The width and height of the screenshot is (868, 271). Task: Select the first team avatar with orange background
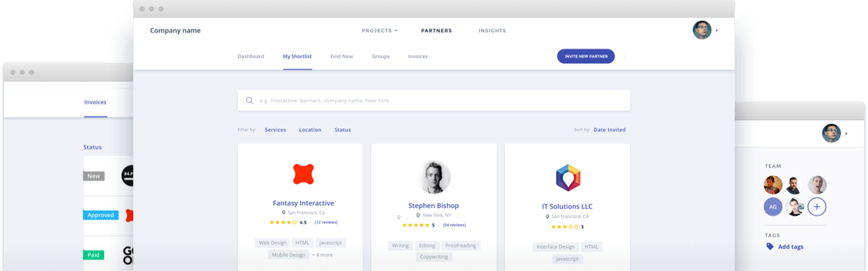[773, 185]
